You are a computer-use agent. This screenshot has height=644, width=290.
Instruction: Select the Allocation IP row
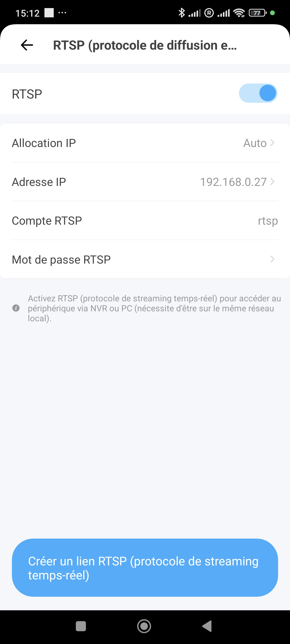[x=145, y=143]
